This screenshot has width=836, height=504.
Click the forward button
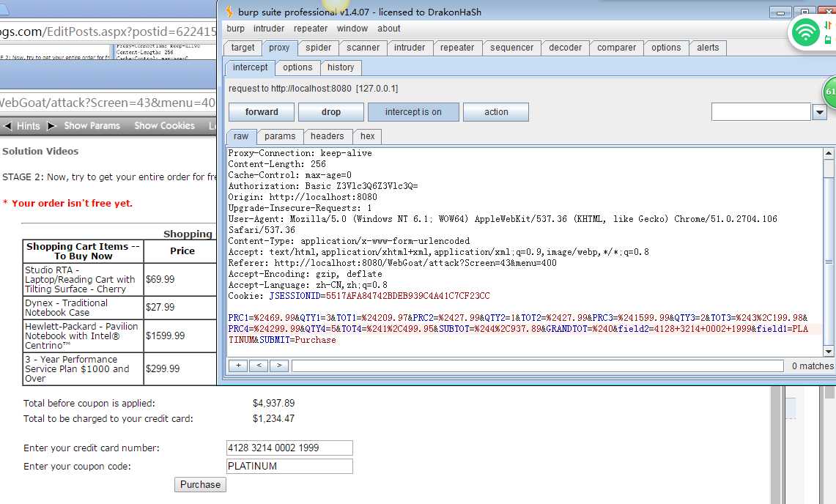pos(262,112)
